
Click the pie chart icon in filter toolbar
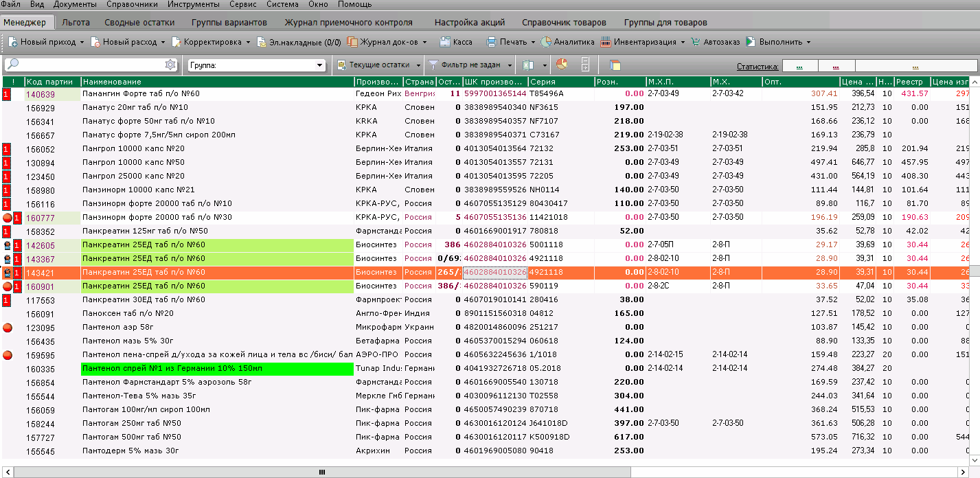[562, 65]
